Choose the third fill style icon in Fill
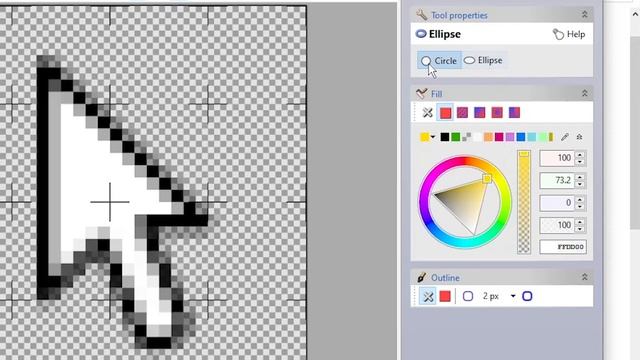Viewport: 640px width, 360px height. [x=480, y=113]
